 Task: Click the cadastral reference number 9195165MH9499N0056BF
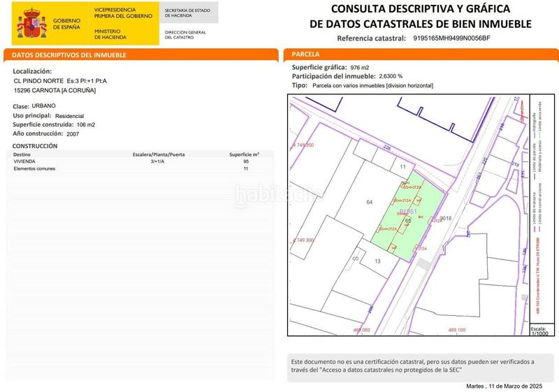click(452, 38)
